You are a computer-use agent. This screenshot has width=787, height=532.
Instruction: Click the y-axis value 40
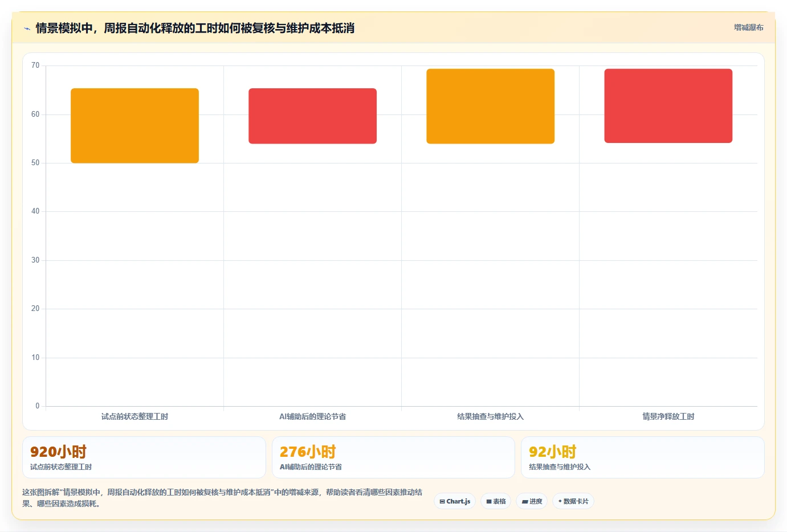point(35,211)
